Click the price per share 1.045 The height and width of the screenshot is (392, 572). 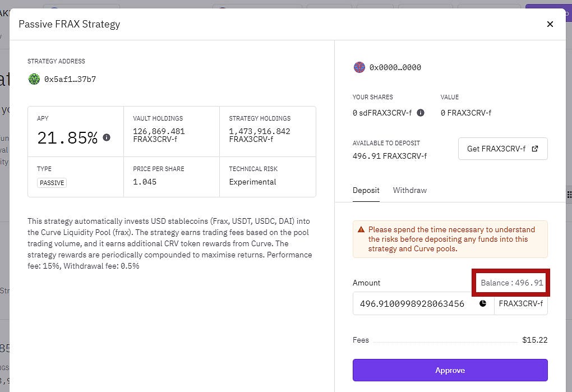click(145, 182)
